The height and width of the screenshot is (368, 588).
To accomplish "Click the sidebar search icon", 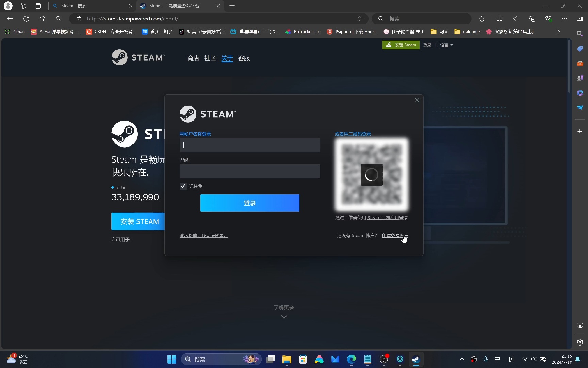I will (x=580, y=34).
